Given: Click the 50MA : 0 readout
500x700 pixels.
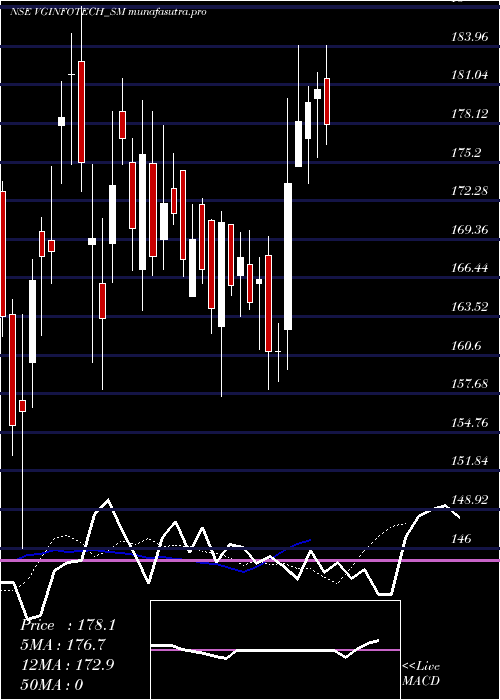Looking at the screenshot, I should coord(52,684).
